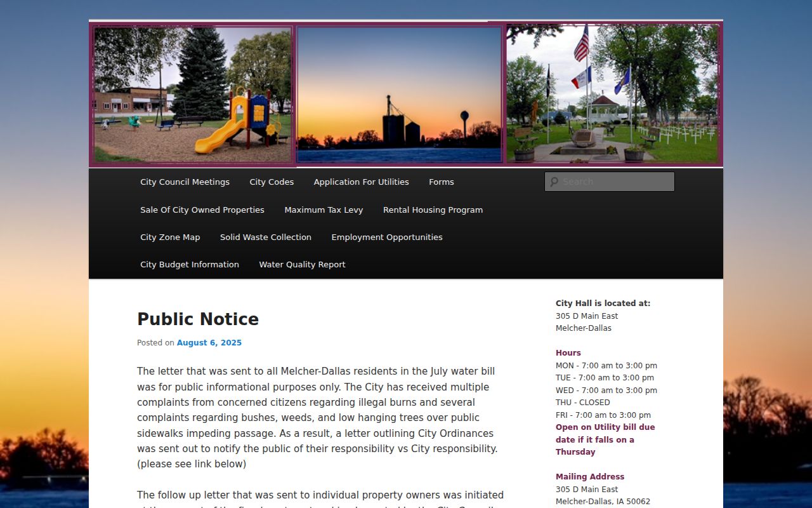Open the City Council Meetings menu item
812x508 pixels.
[185, 182]
